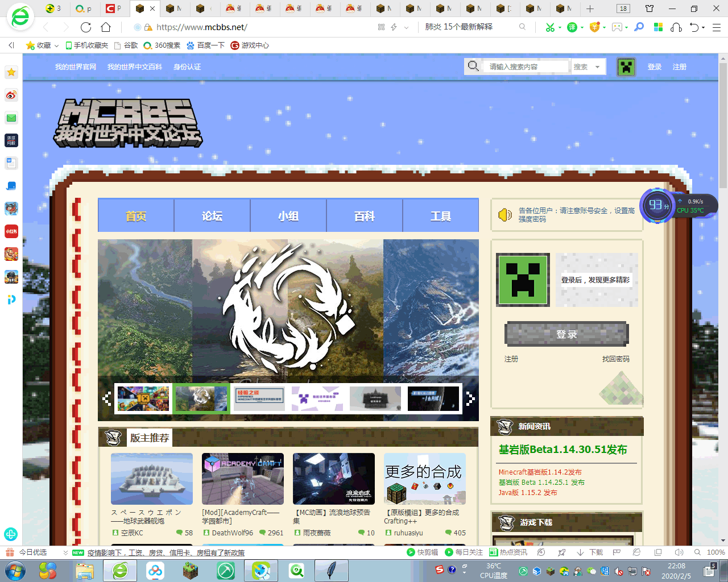Open the 基岩版Beta1.14.30.51发布 news headline

563,450
